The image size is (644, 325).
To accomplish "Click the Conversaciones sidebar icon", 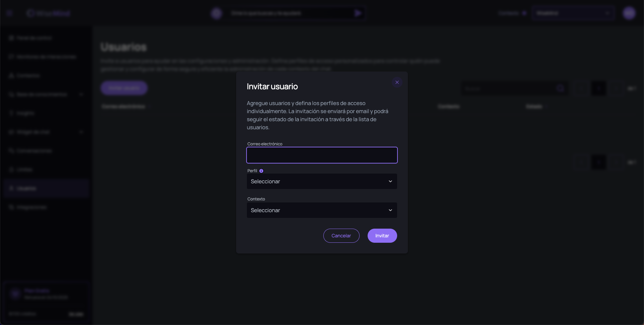I will pyautogui.click(x=11, y=151).
